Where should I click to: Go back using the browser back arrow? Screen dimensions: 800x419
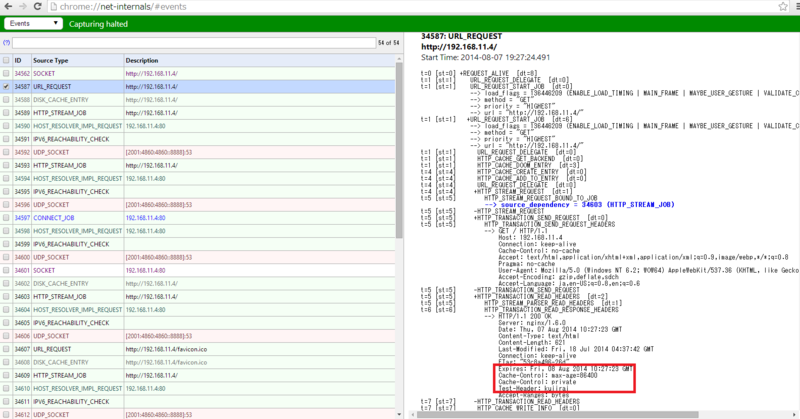[x=8, y=7]
